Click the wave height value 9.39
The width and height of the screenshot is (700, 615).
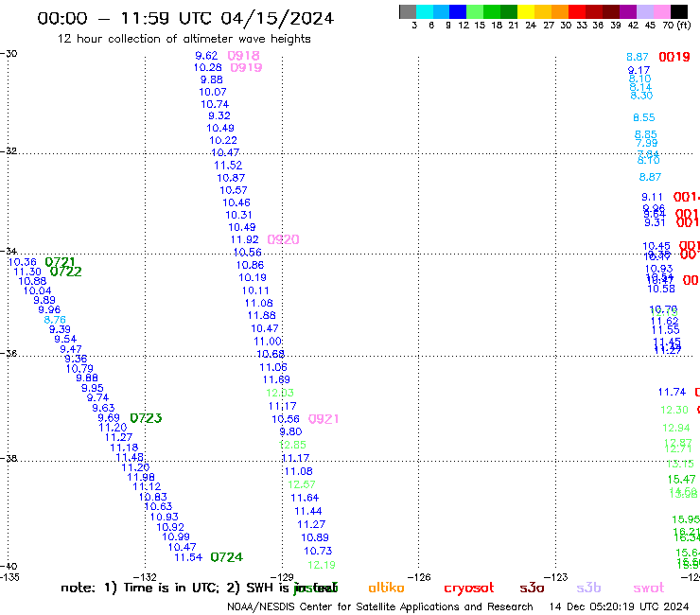(60, 329)
